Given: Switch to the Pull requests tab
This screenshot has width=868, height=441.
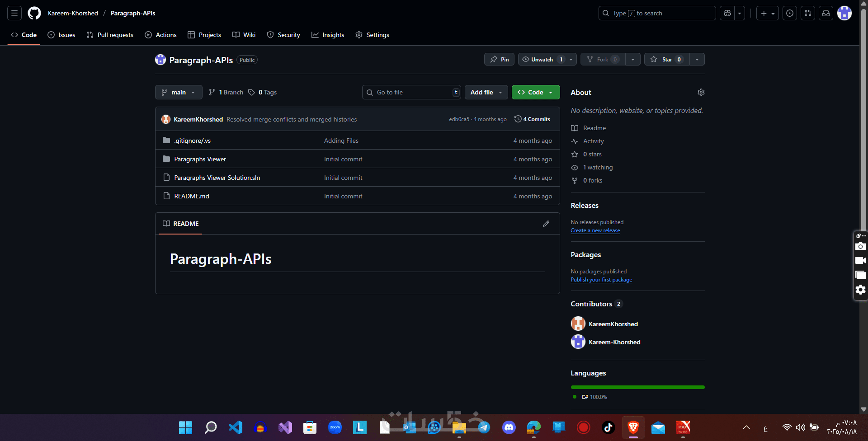Looking at the screenshot, I should tap(110, 35).
